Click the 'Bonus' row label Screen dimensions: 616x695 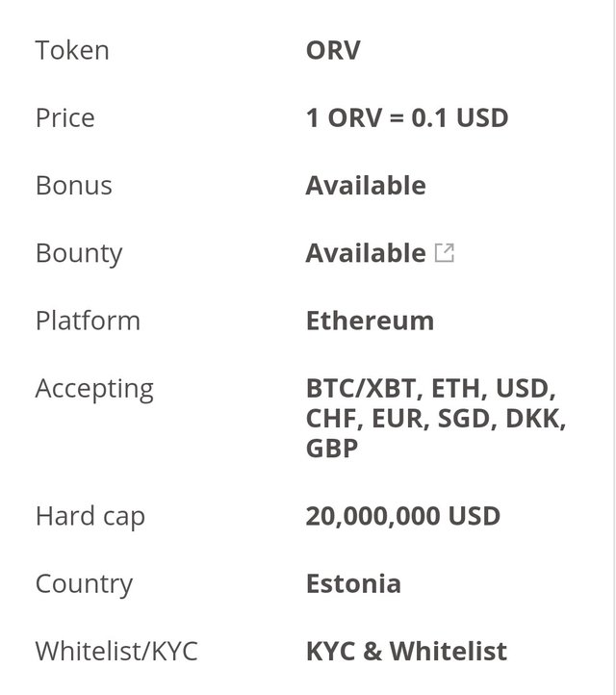pyautogui.click(x=74, y=185)
